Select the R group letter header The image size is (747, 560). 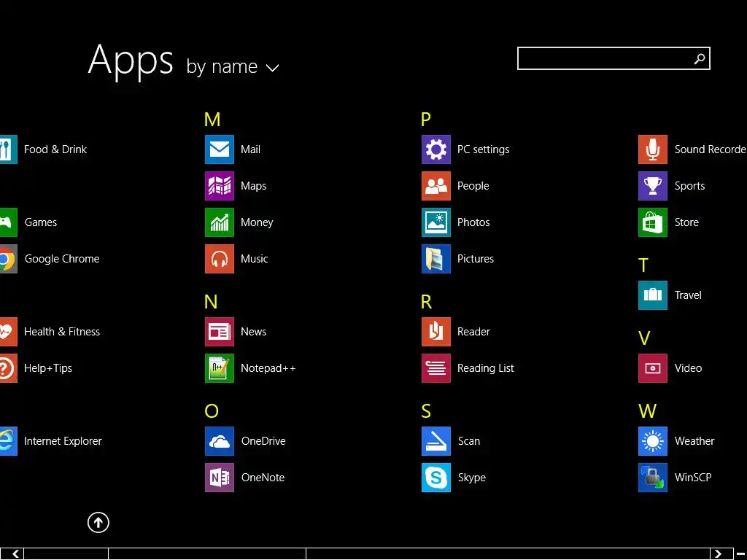426,301
